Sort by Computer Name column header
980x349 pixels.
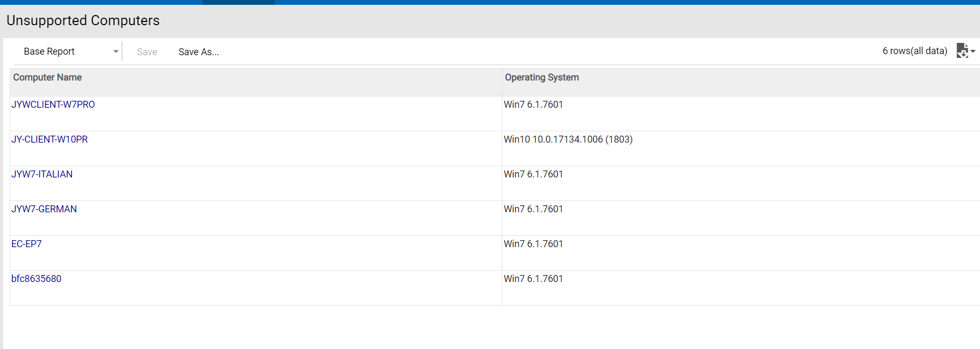pos(48,77)
